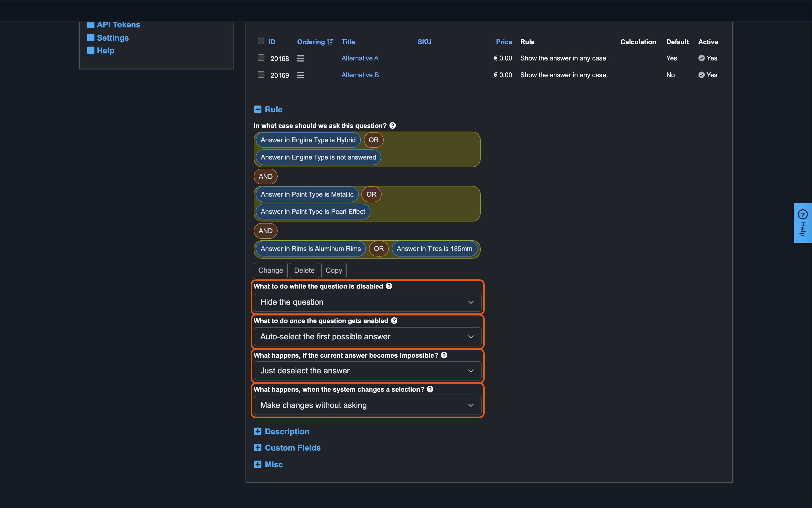
Task: Sort the table by ID column
Action: 272,42
